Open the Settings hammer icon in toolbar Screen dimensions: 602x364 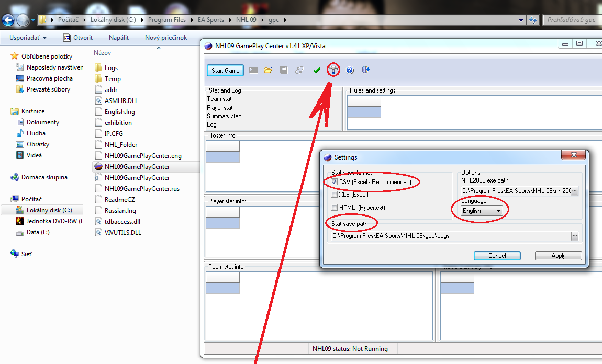click(x=333, y=70)
